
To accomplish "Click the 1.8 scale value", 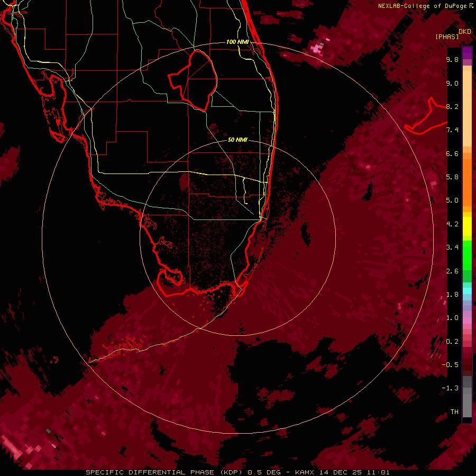I will click(x=452, y=295).
